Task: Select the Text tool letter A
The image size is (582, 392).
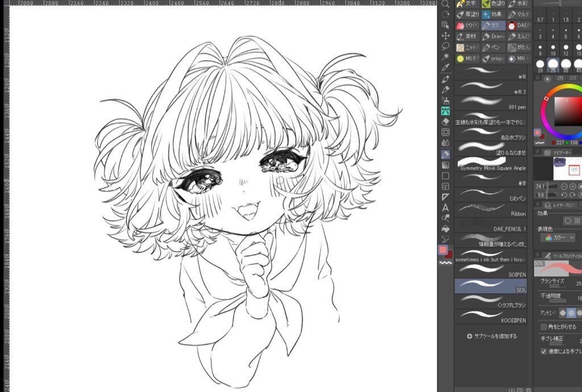Action: (446, 208)
